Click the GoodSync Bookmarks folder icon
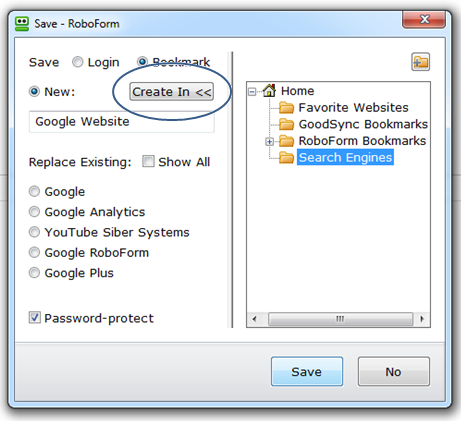The width and height of the screenshot is (461, 421). [x=286, y=124]
